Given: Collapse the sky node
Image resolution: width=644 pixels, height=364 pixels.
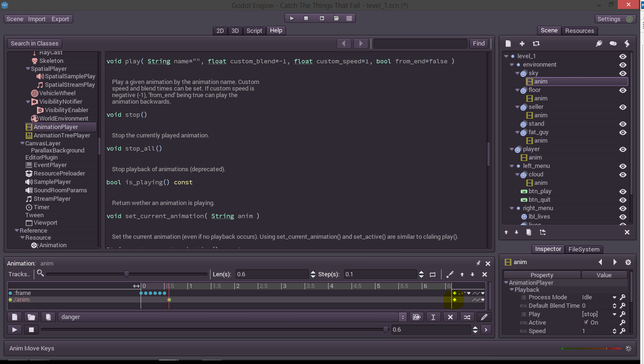Looking at the screenshot, I should coord(517,73).
